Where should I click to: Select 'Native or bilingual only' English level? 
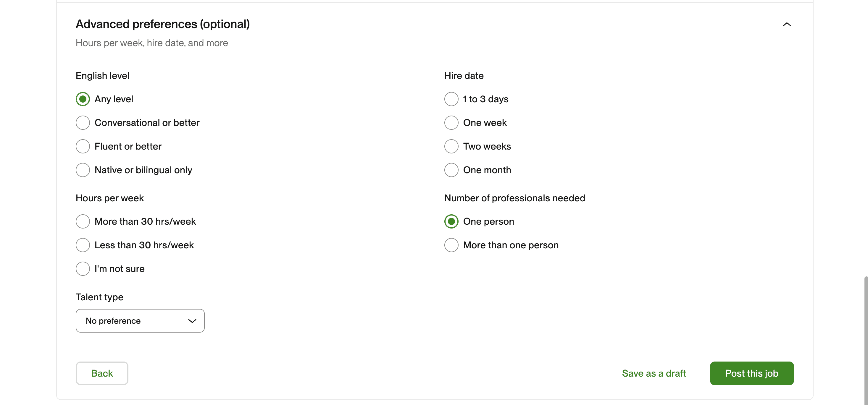click(x=83, y=170)
